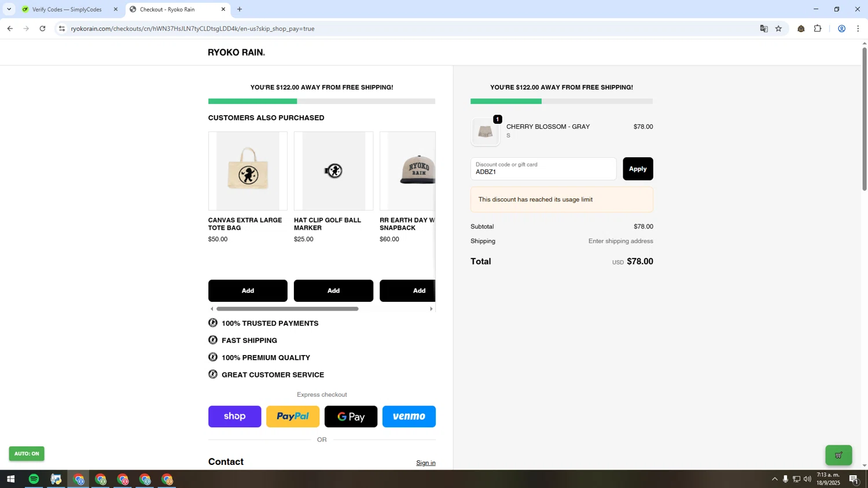The width and height of the screenshot is (868, 488).
Task: Click the address bar URL
Action: 193,28
